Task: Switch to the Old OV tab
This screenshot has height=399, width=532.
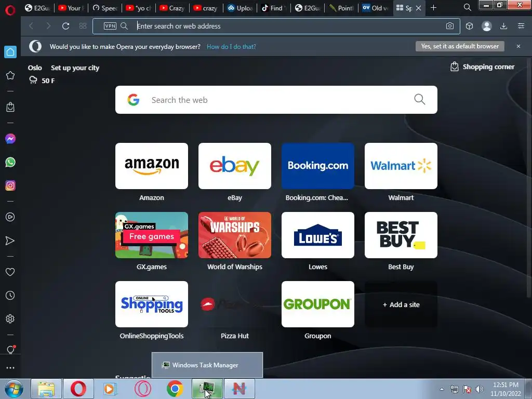Action: click(x=375, y=8)
